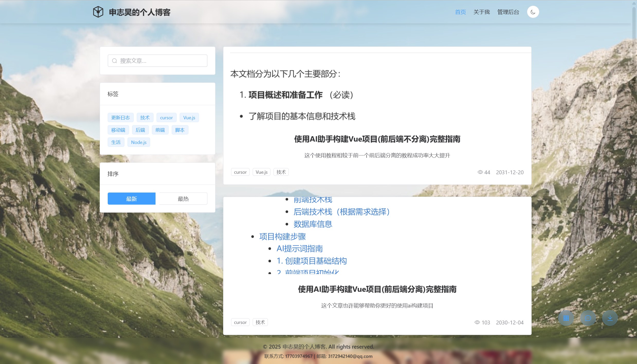This screenshot has width=637, height=364.
Task: Click the cube logo icon in header
Action: [98, 12]
